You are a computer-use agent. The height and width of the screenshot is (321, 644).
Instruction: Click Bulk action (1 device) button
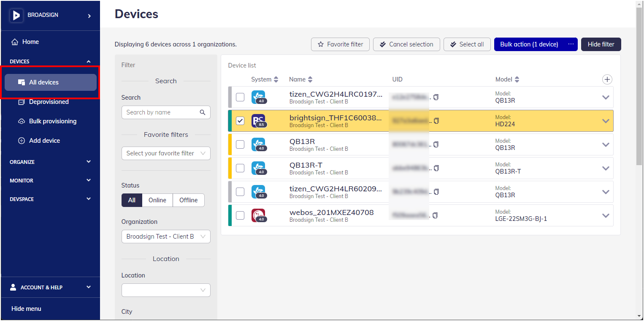click(x=529, y=44)
